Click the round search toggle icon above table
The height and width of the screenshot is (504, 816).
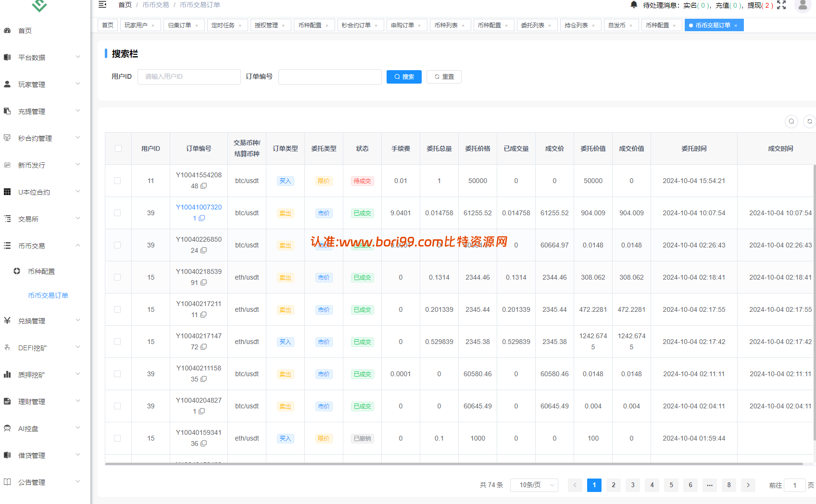pyautogui.click(x=791, y=122)
